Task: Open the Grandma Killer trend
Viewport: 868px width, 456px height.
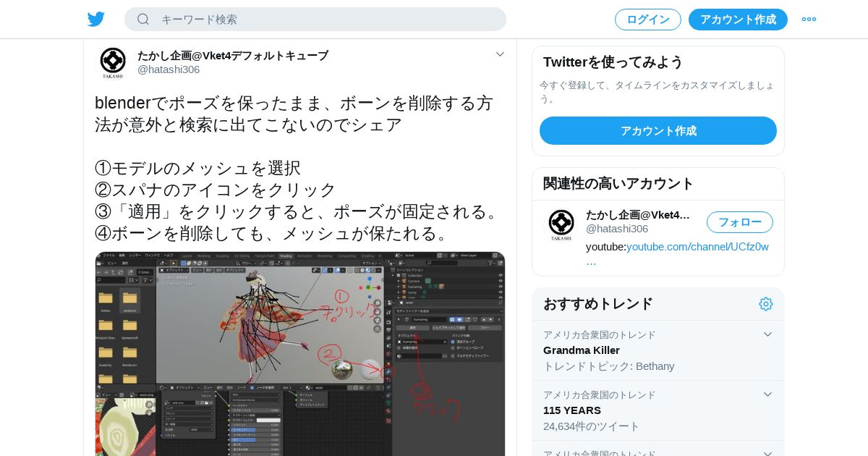Action: coord(582,350)
